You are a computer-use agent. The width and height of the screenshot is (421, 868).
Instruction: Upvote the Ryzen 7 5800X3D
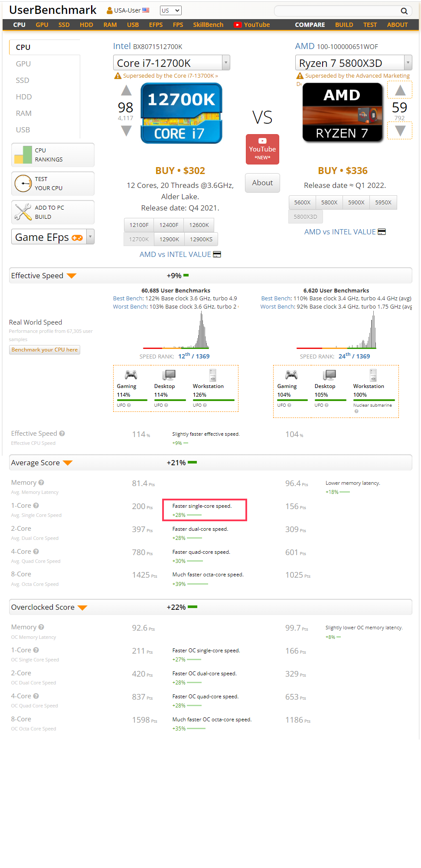pos(400,90)
